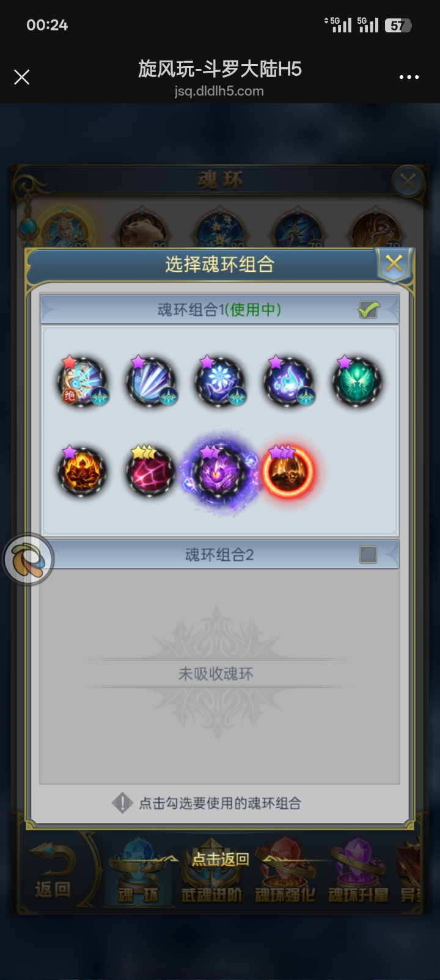This screenshot has height=980, width=440.
Task: Select the green wings soul ring
Action: pos(358,382)
